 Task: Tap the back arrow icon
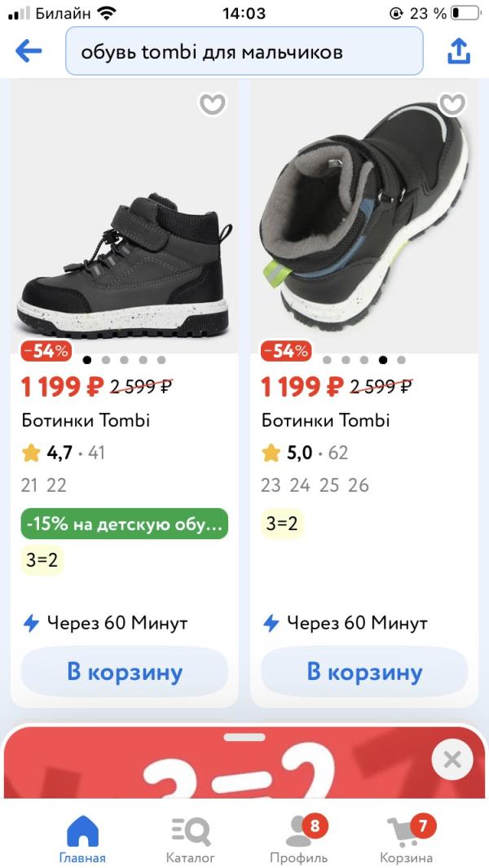click(29, 51)
